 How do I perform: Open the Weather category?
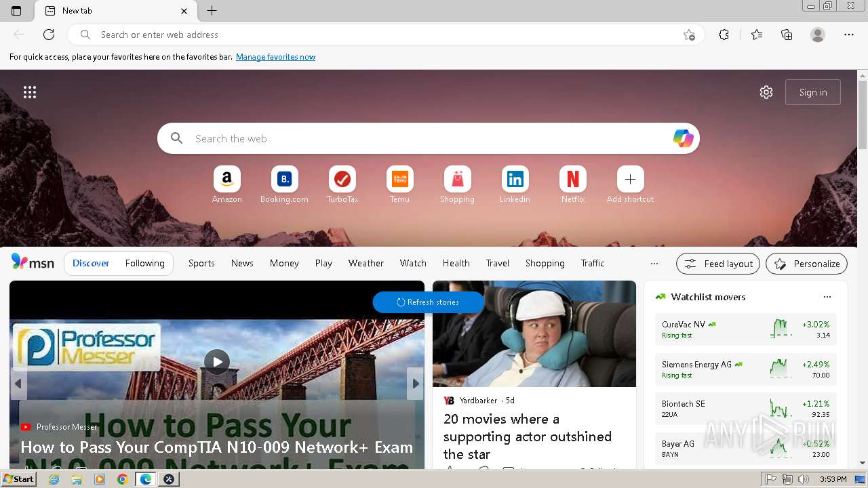click(x=366, y=263)
